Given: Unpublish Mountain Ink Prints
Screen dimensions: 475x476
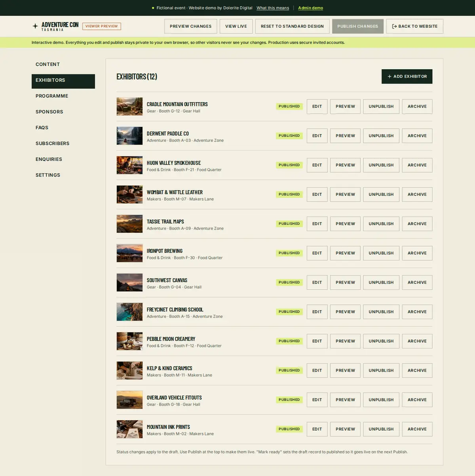Looking at the screenshot, I should [x=381, y=429].
